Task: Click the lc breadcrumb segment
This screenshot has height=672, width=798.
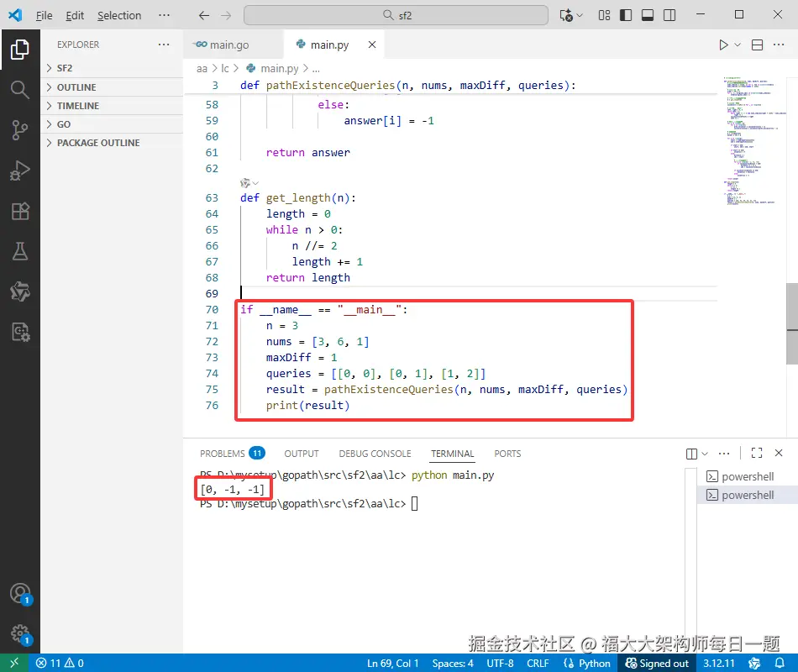Action: point(224,68)
